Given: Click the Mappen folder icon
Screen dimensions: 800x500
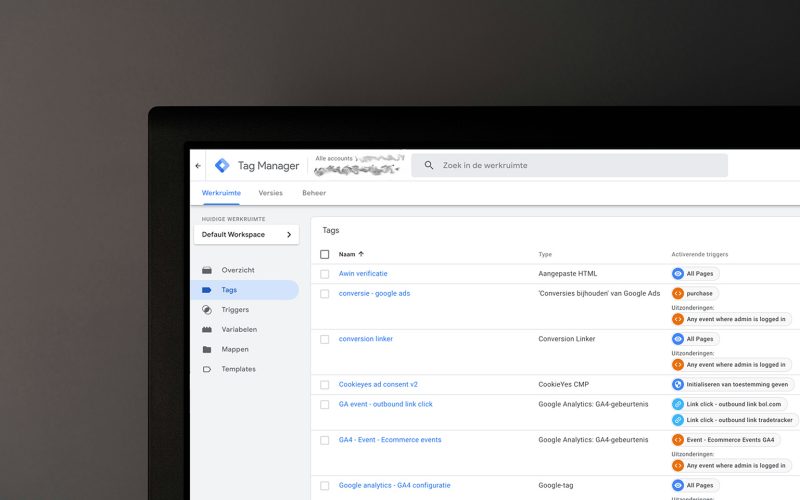Looking at the screenshot, I should coord(207,349).
